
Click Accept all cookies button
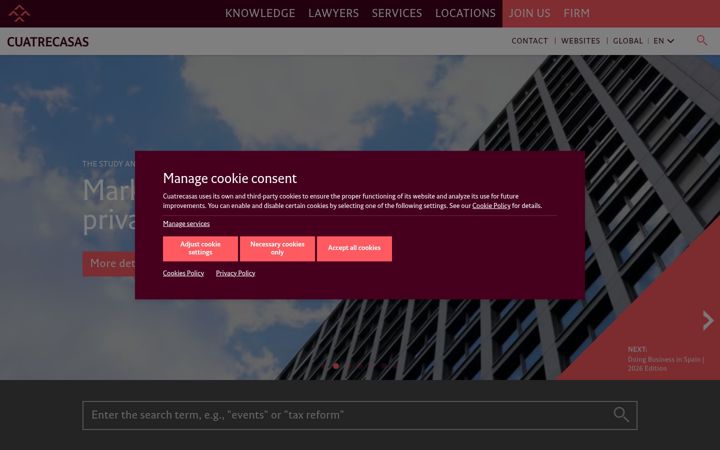(354, 248)
